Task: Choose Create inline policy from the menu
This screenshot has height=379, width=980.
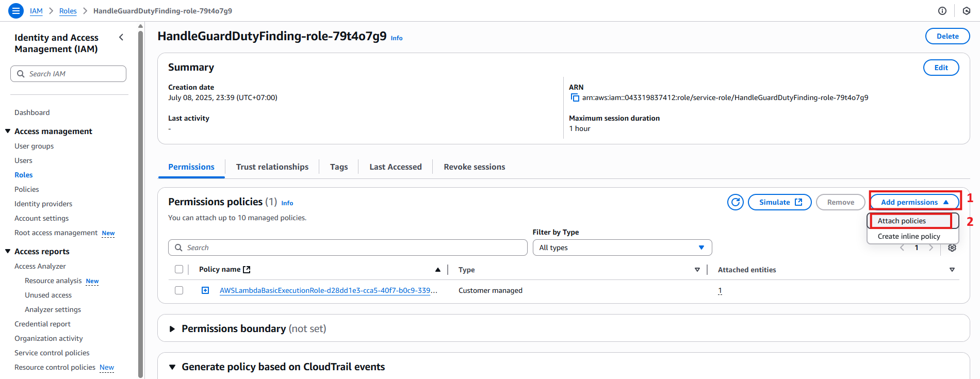Action: click(x=912, y=236)
